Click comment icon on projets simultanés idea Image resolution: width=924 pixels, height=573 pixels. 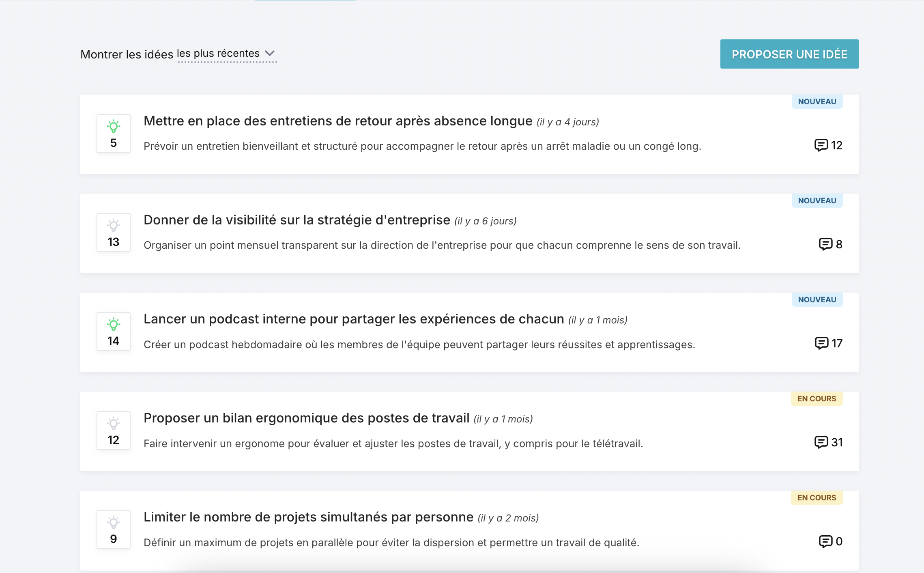pos(825,541)
